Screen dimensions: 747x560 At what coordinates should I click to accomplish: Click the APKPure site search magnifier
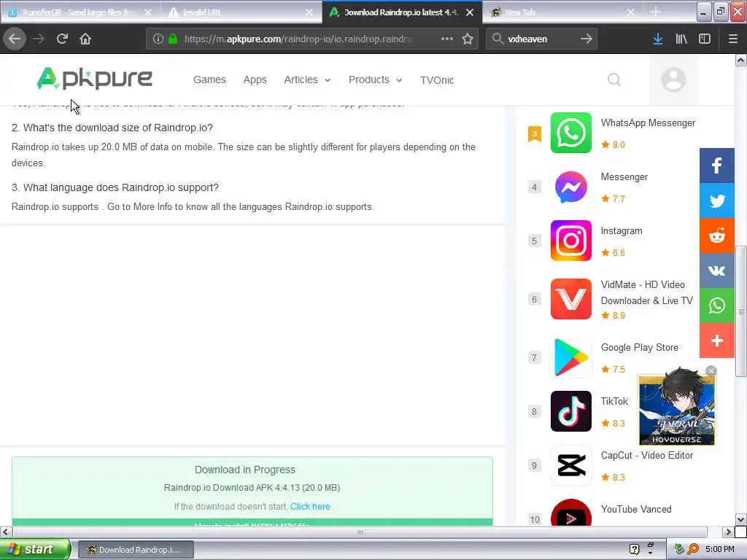click(x=614, y=79)
